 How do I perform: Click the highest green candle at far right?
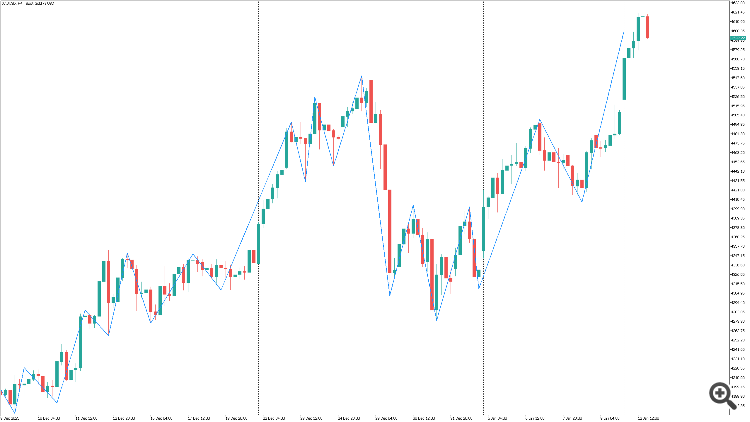(639, 28)
